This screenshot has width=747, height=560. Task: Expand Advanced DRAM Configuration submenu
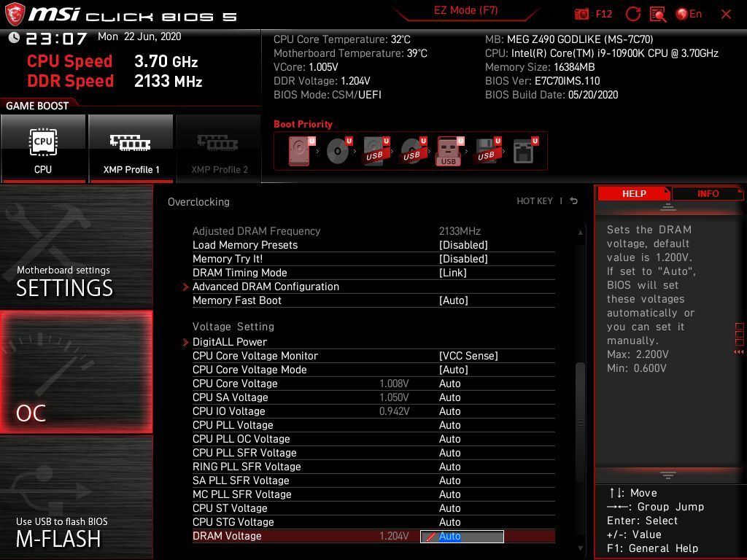click(x=373, y=286)
